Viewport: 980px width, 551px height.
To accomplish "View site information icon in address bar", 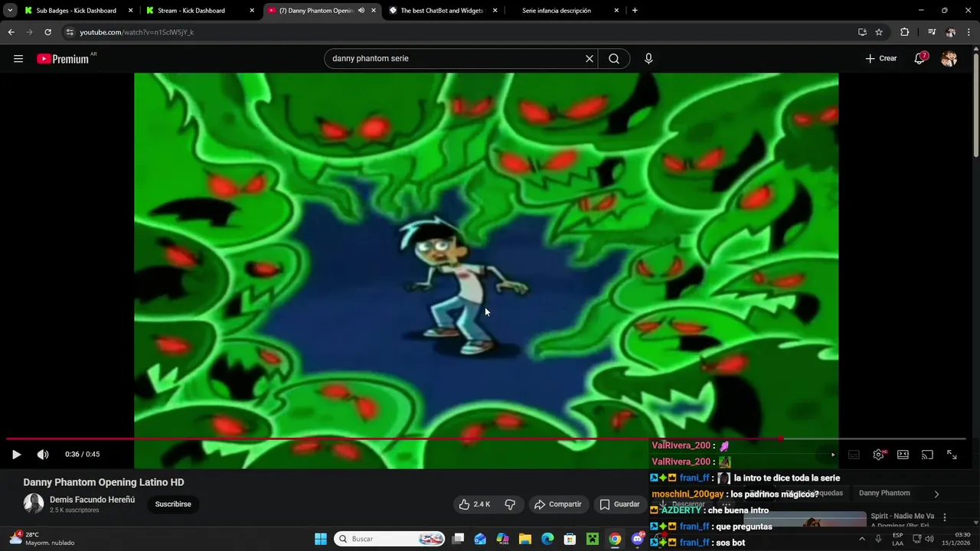I will coord(69,32).
